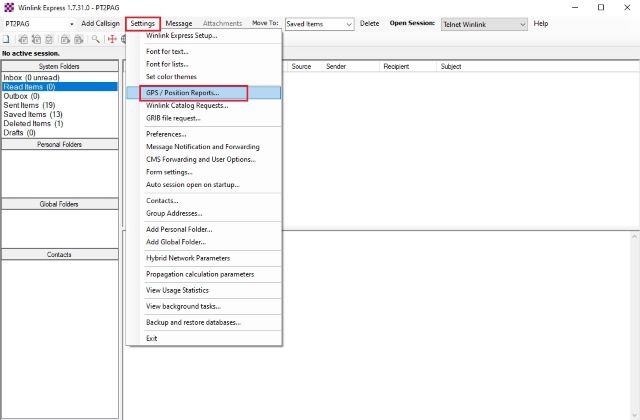Click the magnifying glass search icon

click(95, 39)
